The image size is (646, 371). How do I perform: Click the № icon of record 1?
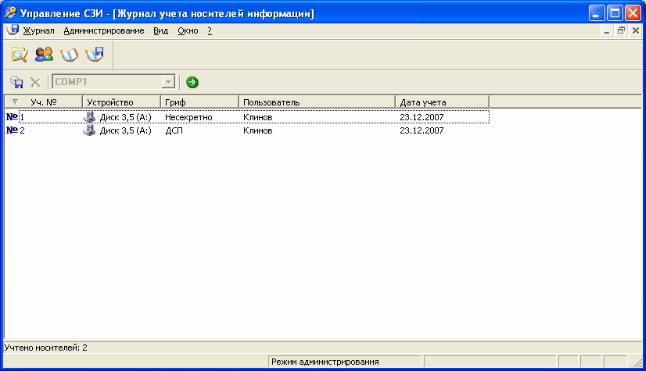(x=12, y=117)
